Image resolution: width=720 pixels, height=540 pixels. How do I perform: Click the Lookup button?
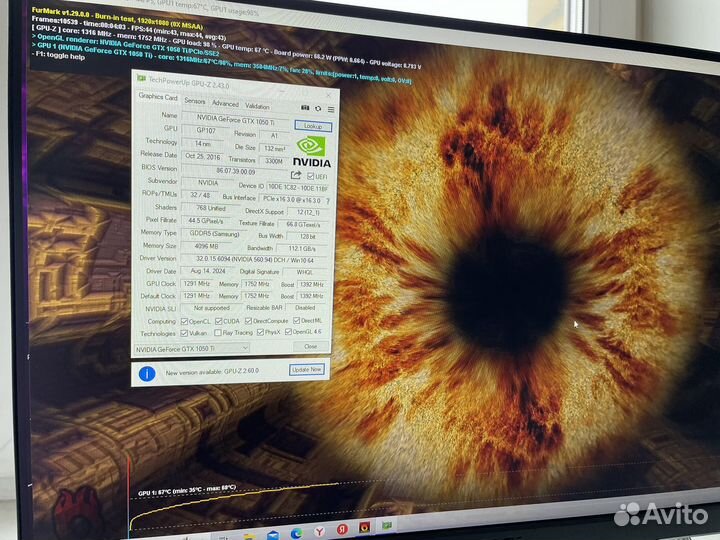[313, 127]
